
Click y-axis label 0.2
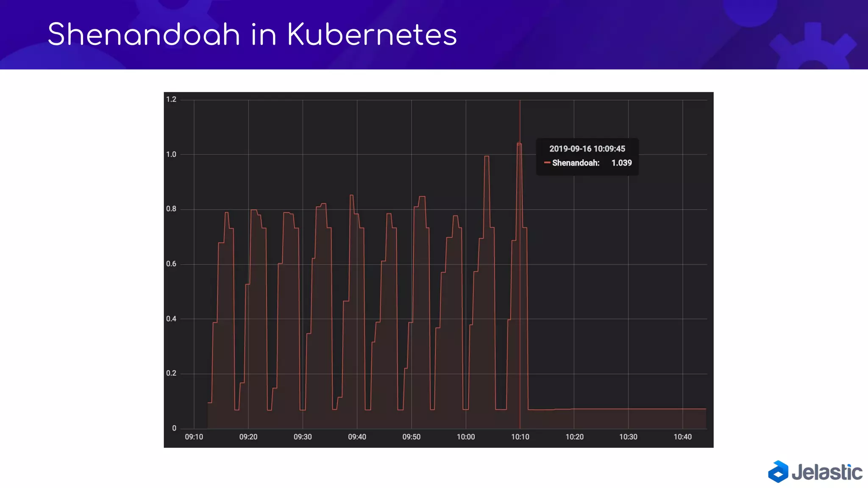click(171, 373)
